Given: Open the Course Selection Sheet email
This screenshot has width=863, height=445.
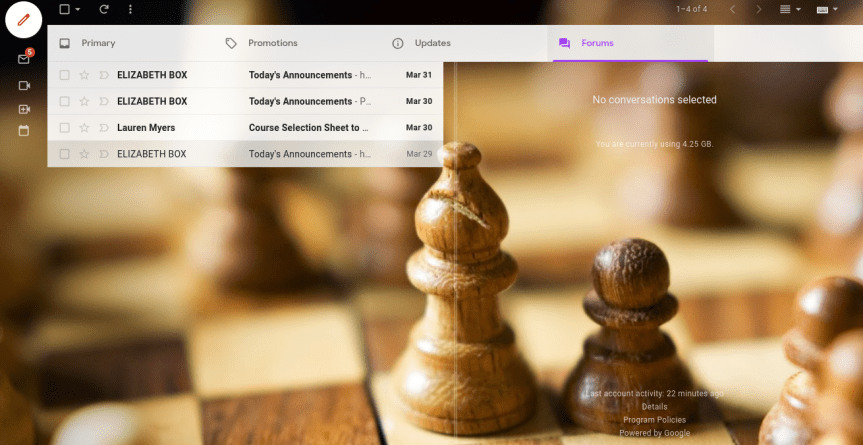Looking at the screenshot, I should [308, 128].
